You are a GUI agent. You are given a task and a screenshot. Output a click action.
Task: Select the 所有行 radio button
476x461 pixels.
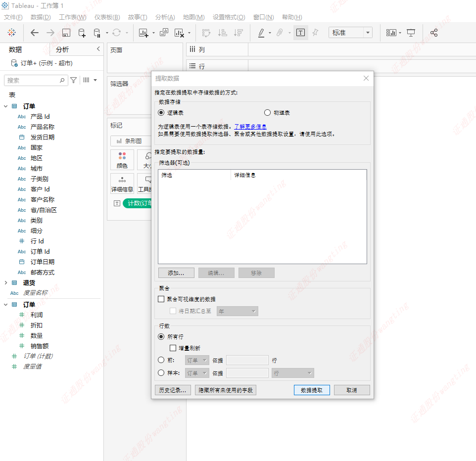161,336
